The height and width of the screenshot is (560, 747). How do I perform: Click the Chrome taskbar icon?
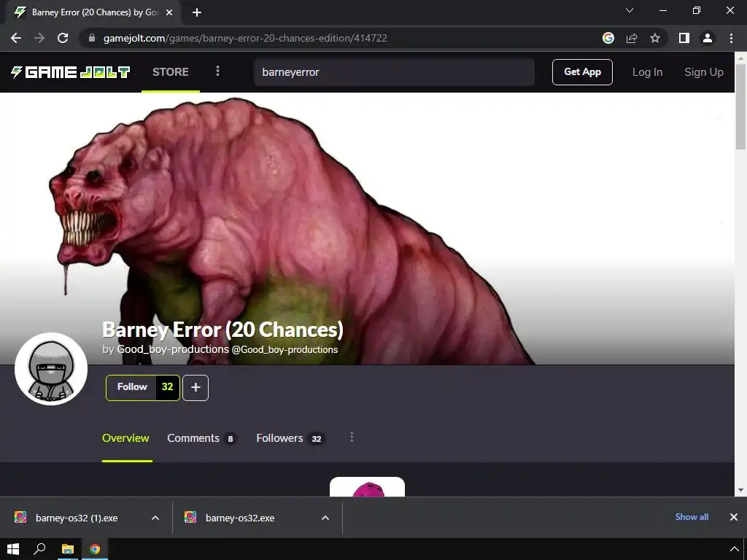pos(95,549)
